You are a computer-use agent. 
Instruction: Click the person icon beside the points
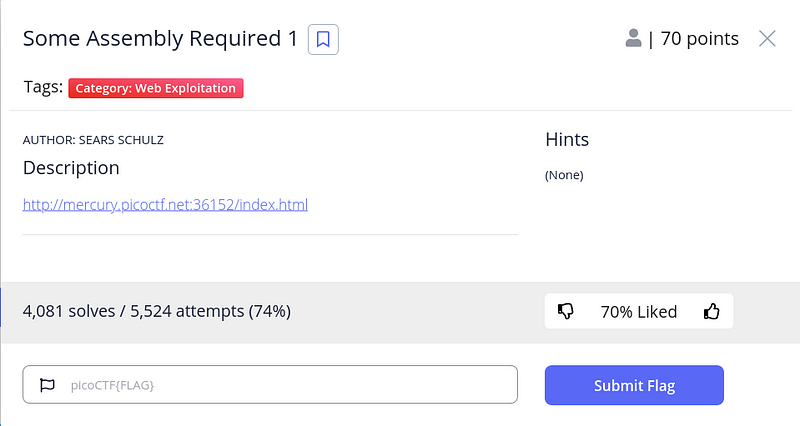point(633,39)
